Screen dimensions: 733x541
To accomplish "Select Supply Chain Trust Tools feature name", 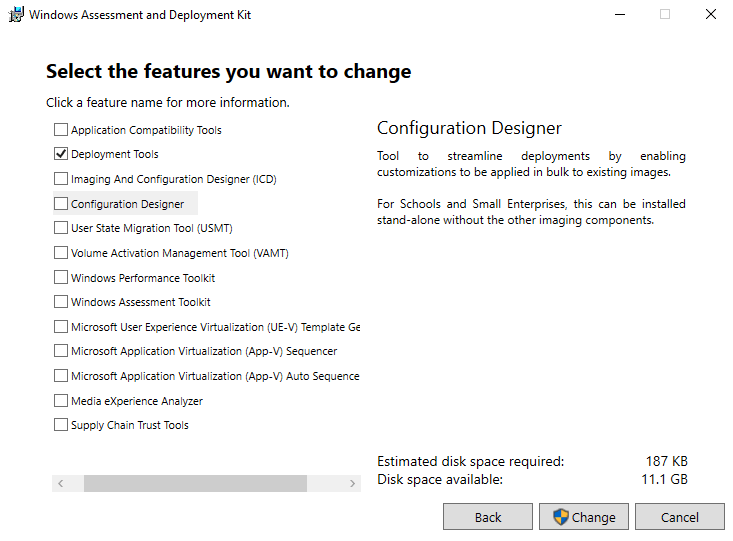I will point(130,425).
